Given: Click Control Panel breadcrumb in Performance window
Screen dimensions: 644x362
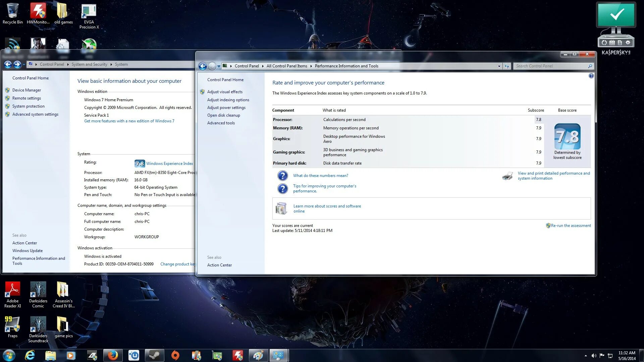Looking at the screenshot, I should click(x=247, y=66).
